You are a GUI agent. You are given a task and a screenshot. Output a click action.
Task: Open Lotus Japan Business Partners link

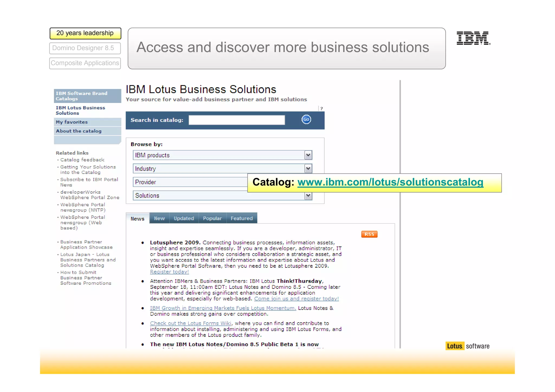88,260
